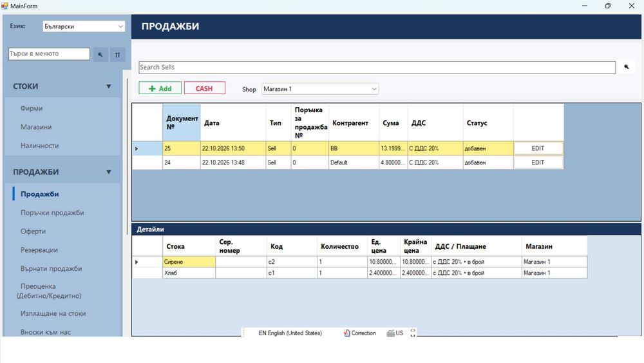Viewport: 644px width, 363px height.
Task: Click the row arrow beside Сирене
Action: (x=137, y=262)
